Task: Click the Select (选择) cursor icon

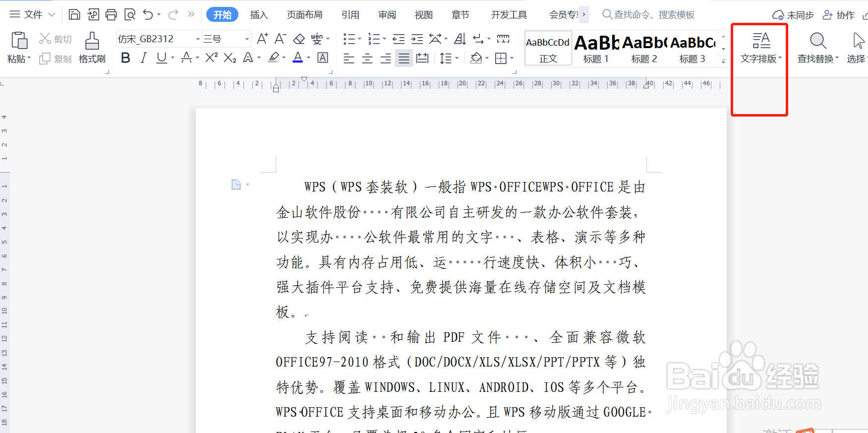Action: tap(859, 40)
